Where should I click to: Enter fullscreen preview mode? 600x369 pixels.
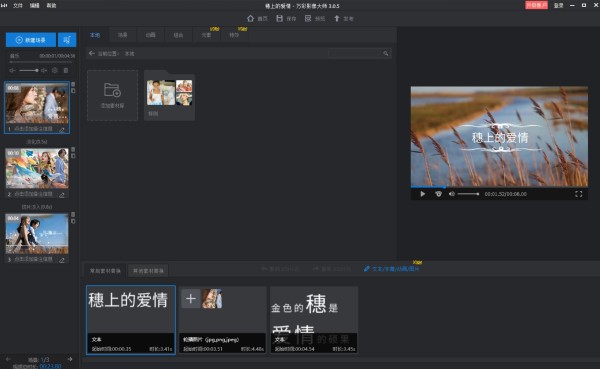pyautogui.click(x=579, y=194)
